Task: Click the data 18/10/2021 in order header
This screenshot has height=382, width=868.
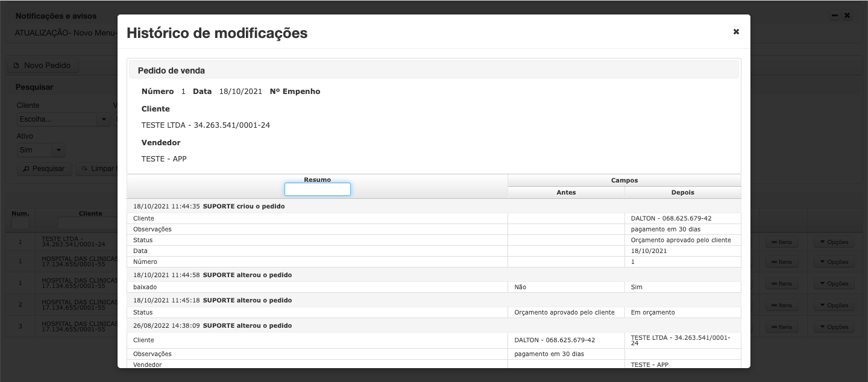Action: point(241,92)
